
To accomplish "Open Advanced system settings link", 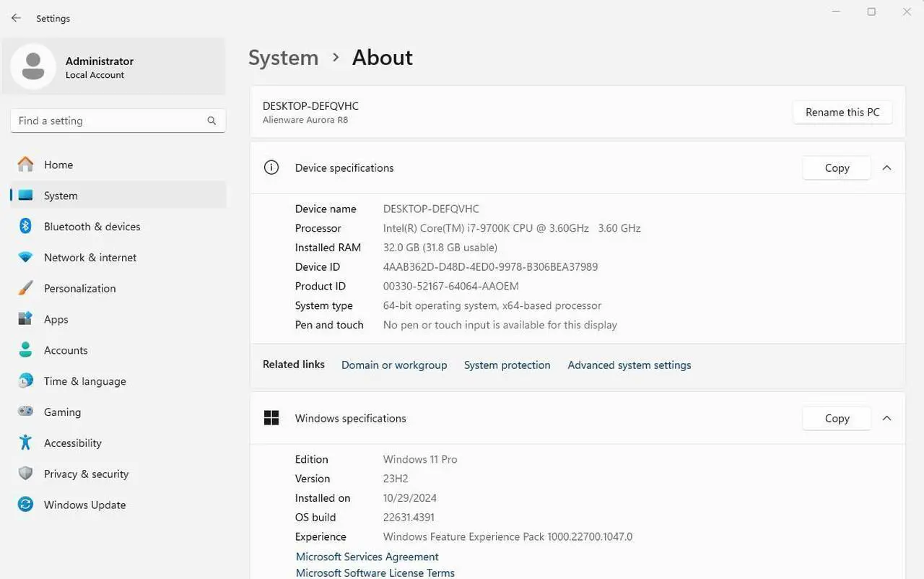I will point(629,365).
